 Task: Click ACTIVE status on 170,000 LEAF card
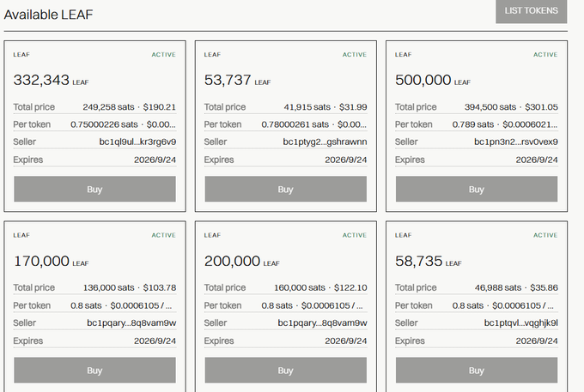163,235
